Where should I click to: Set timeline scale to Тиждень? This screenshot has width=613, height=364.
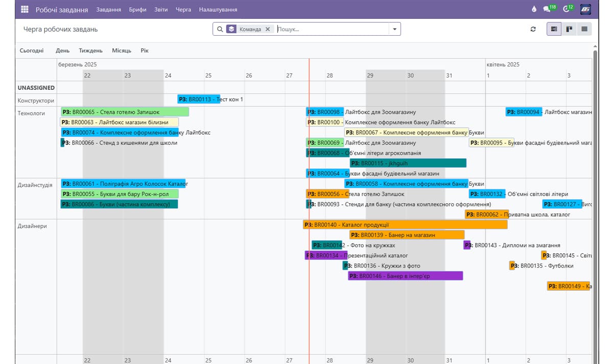90,51
